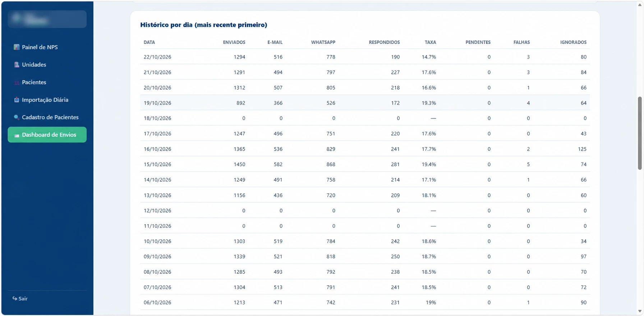Viewport: 644px width, 316px height.
Task: Open the Pacientes section
Action: (x=47, y=82)
